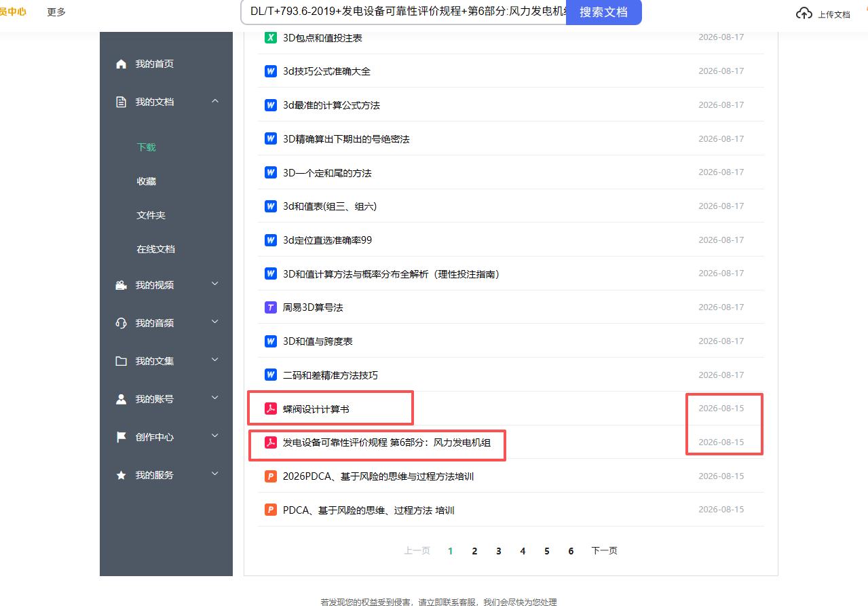This screenshot has width=868, height=606.
Task: Click the folder icon beside 我的文集
Action: coord(121,361)
